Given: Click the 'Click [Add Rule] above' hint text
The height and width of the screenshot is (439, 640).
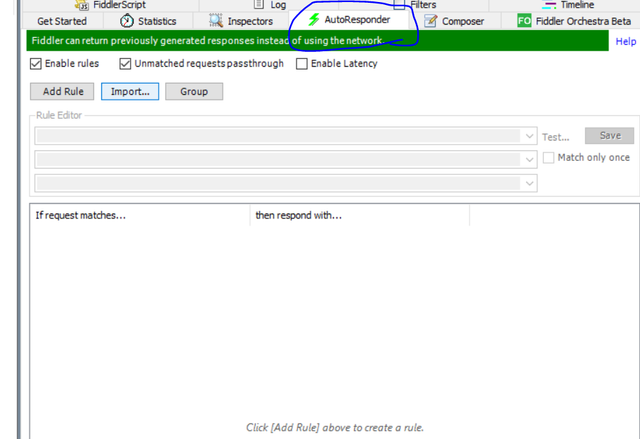Looking at the screenshot, I should tap(335, 428).
